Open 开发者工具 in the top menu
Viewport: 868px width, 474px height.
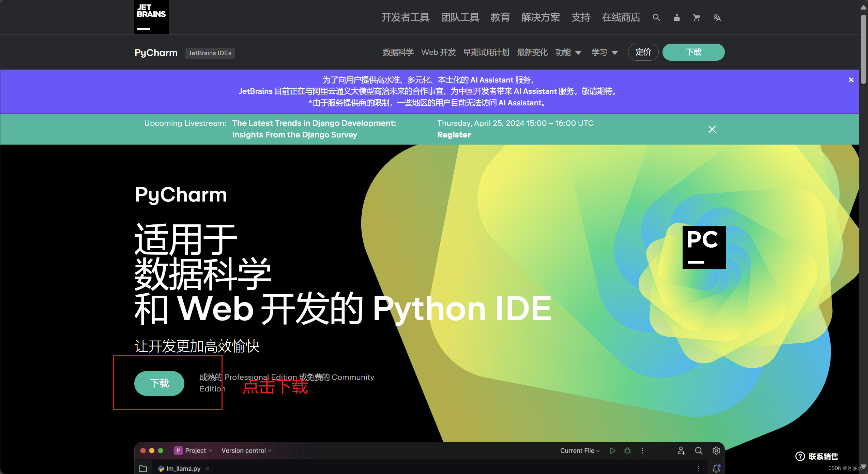point(405,18)
